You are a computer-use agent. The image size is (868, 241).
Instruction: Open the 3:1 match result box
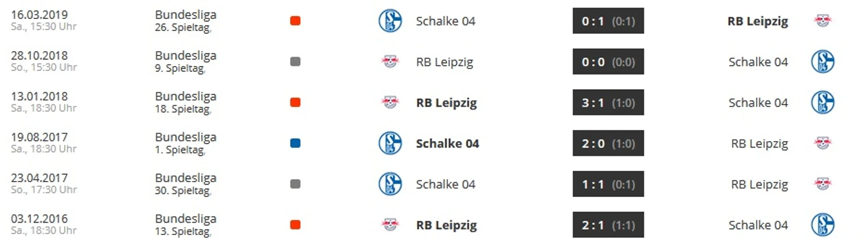coord(608,102)
